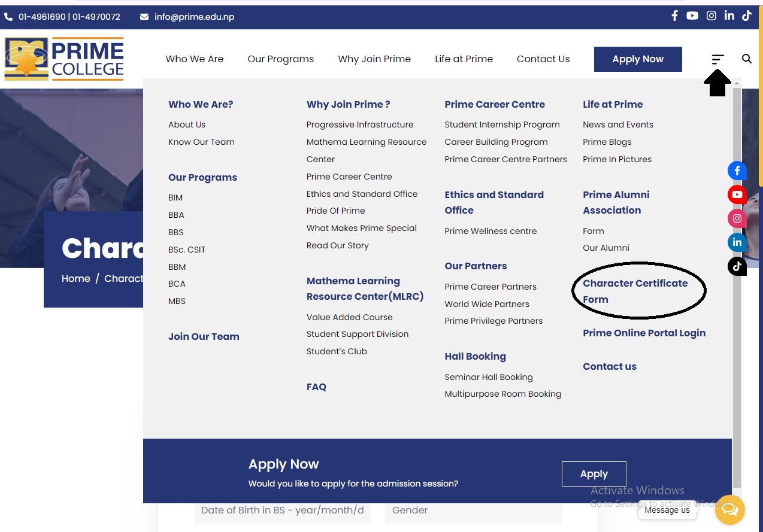Click the red YouTube floating sidebar button
This screenshot has width=763, height=532.
(x=737, y=194)
